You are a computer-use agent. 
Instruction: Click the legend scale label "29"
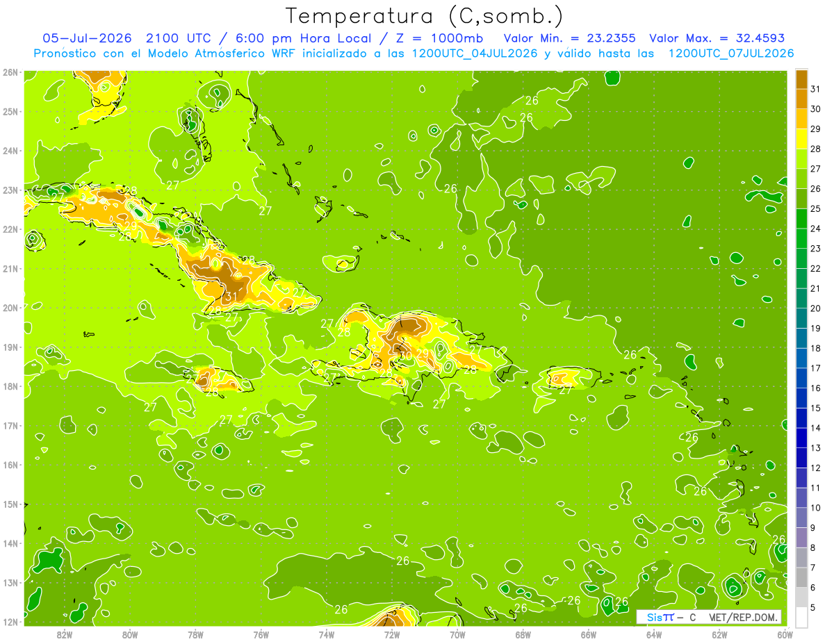point(815,129)
